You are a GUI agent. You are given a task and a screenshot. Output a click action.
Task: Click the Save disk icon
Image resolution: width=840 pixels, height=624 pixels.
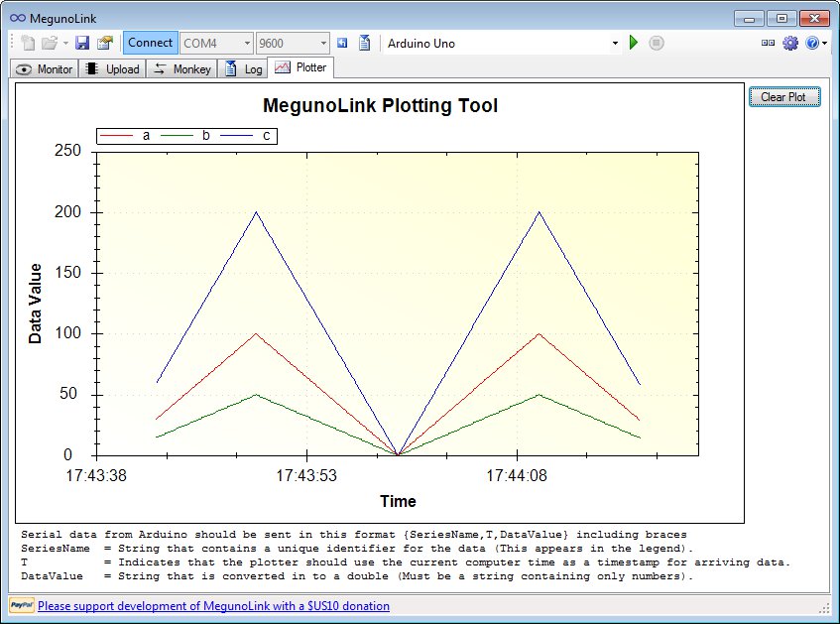point(82,43)
